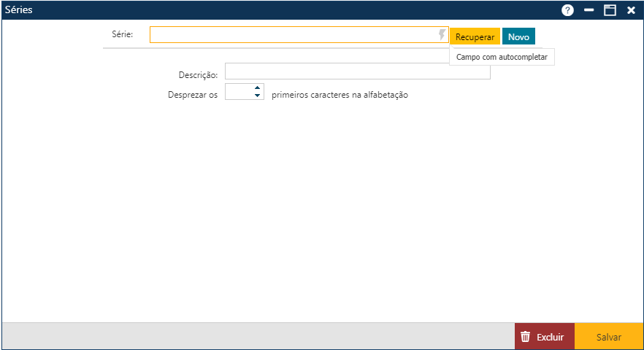Click the 'Desprezar os' label
Image resolution: width=644 pixels, height=350 pixels.
pos(193,95)
